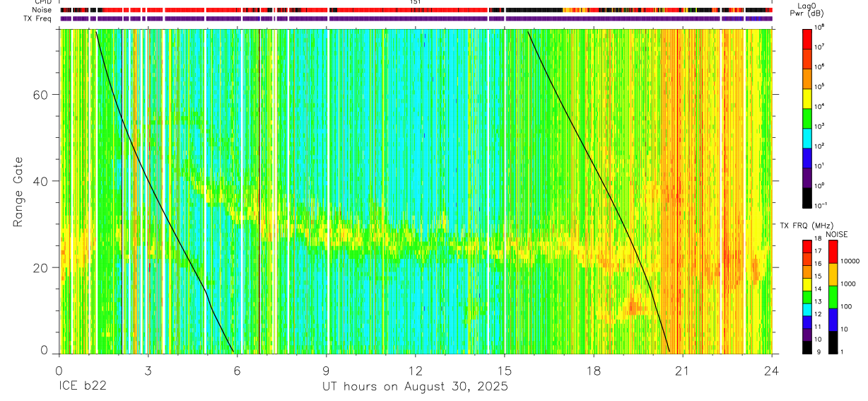This screenshot has height=401, width=868.
Task: Select the red TX FRQ swatch between 18 and 17
Action: 807,247
